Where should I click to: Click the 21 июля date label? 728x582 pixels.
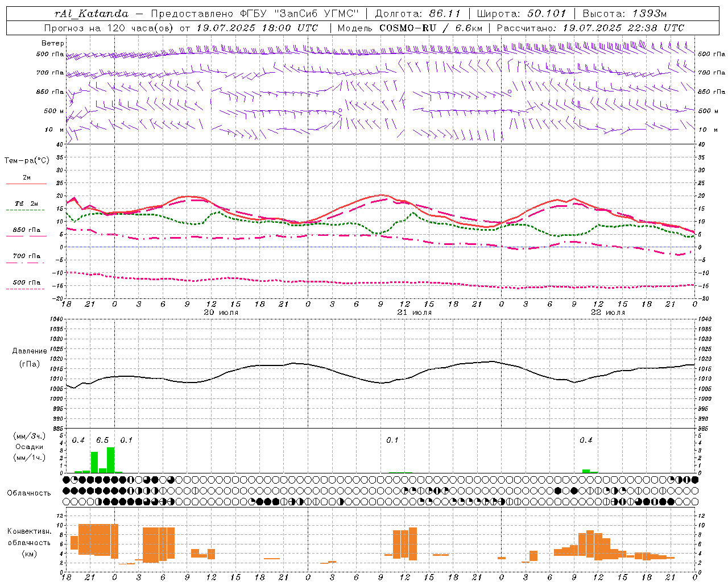415,312
